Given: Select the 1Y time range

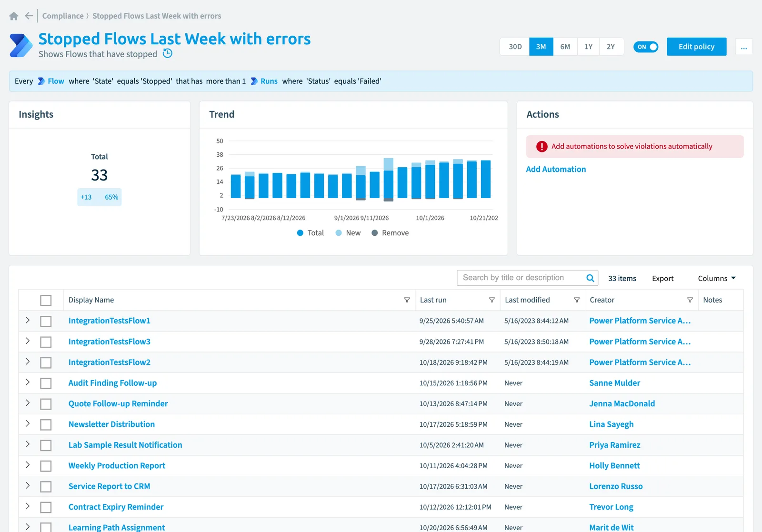Looking at the screenshot, I should click(589, 47).
